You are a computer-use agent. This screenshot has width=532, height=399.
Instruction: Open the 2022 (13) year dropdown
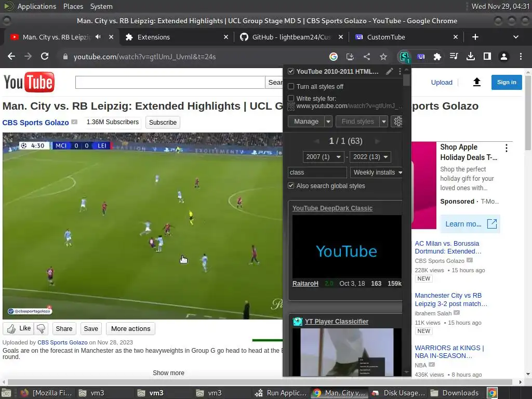[x=370, y=157]
